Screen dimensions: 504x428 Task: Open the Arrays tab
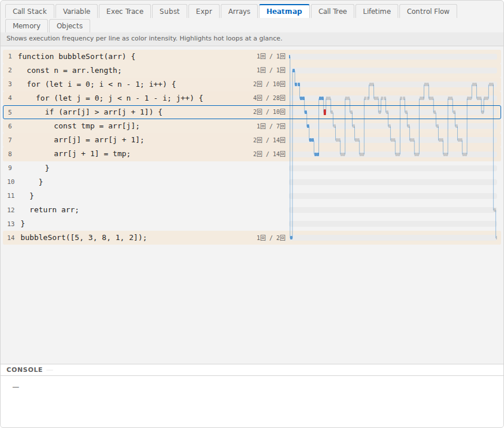click(239, 11)
